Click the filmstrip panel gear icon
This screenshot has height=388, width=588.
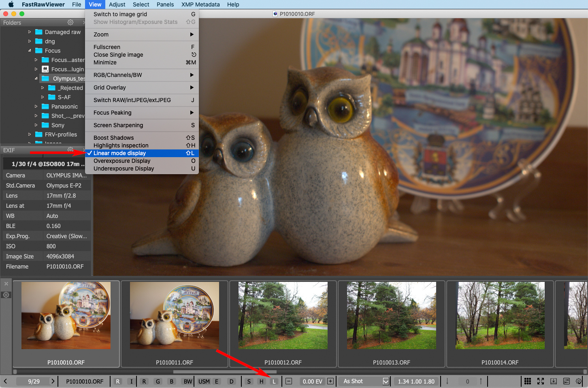click(6, 295)
